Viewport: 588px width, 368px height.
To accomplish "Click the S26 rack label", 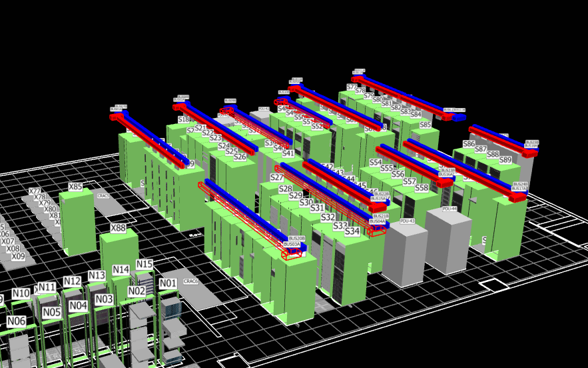I will [240, 157].
